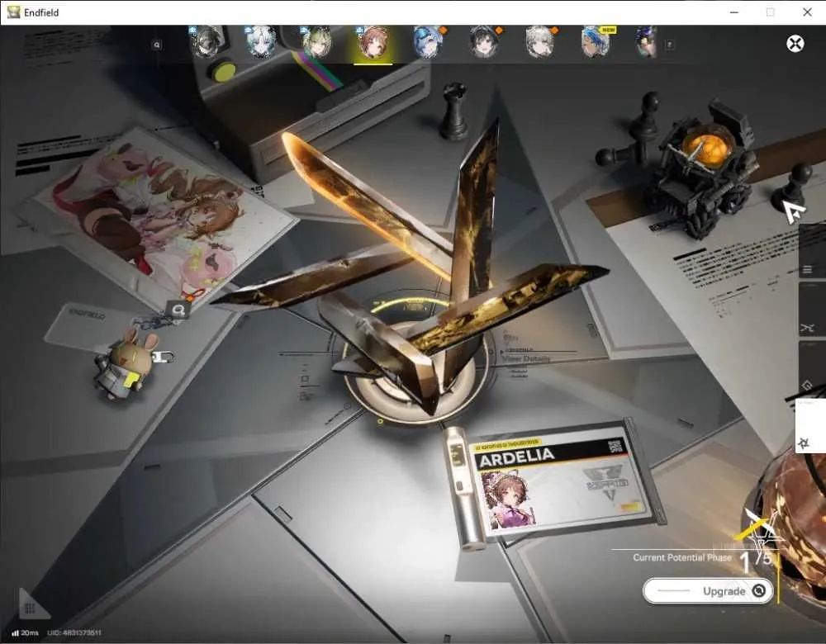The image size is (826, 644).
Task: Select the last dark purple-haired portrait
Action: [647, 42]
